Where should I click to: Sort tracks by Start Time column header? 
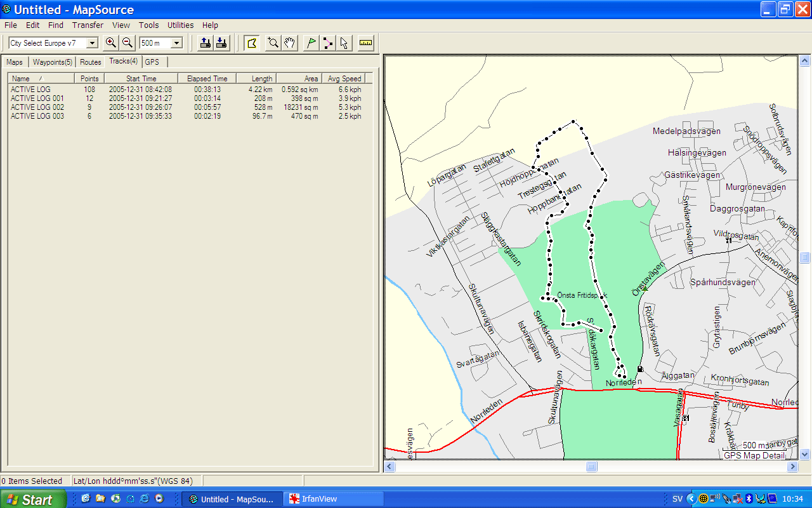coord(141,78)
